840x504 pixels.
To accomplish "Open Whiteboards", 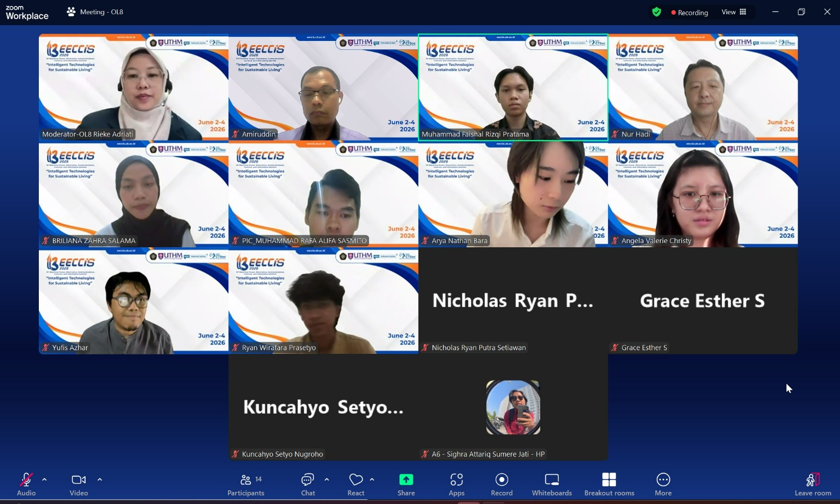I will (552, 484).
